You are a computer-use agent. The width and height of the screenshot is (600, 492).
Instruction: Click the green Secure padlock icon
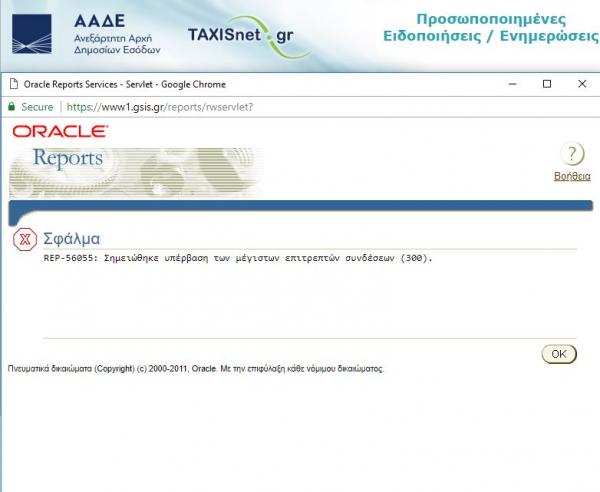point(11,107)
